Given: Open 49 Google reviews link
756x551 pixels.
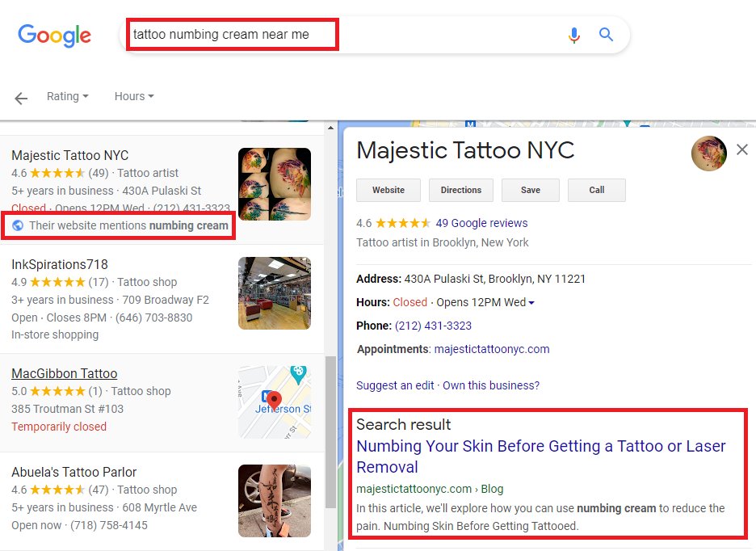Looking at the screenshot, I should click(481, 223).
